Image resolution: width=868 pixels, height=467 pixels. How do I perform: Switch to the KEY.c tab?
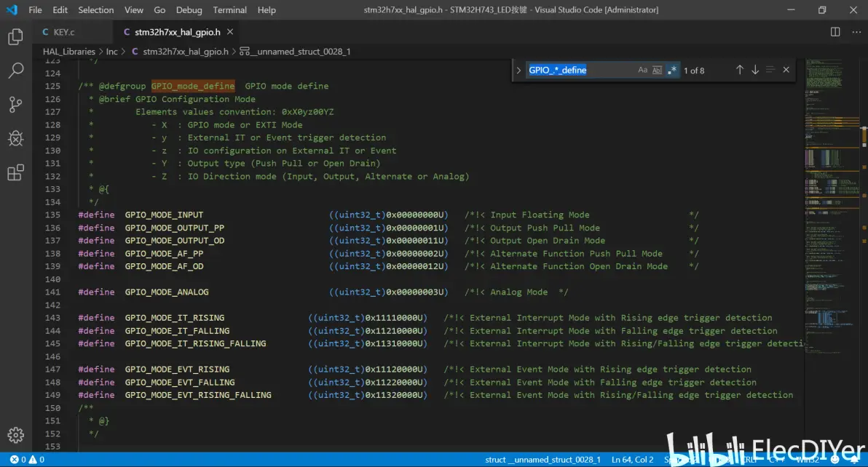(x=63, y=32)
